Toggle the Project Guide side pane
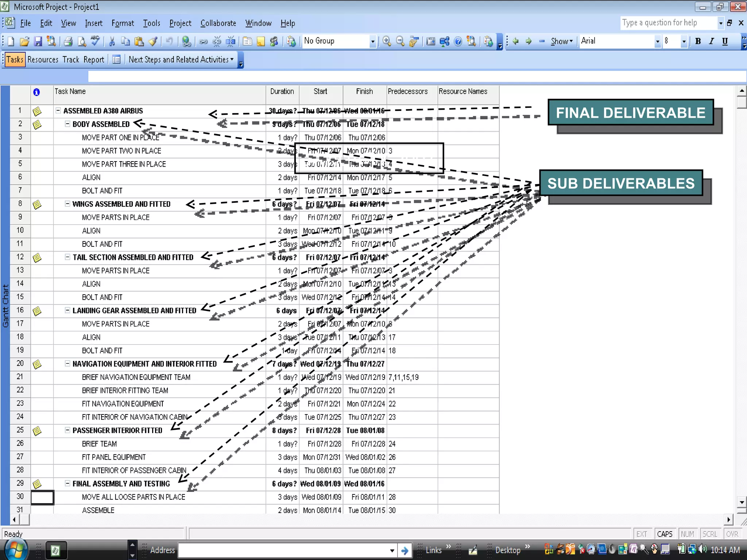Screen dimensions: 747x560 click(x=116, y=59)
